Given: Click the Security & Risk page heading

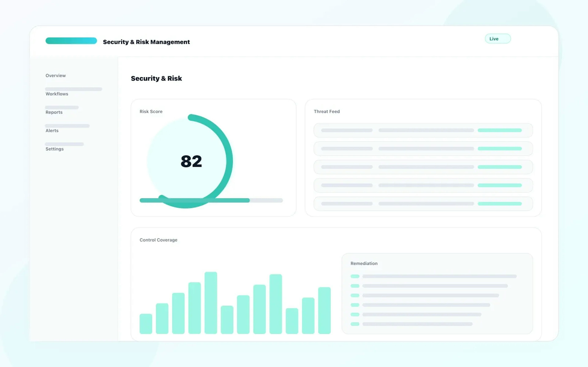Looking at the screenshot, I should click(x=156, y=78).
